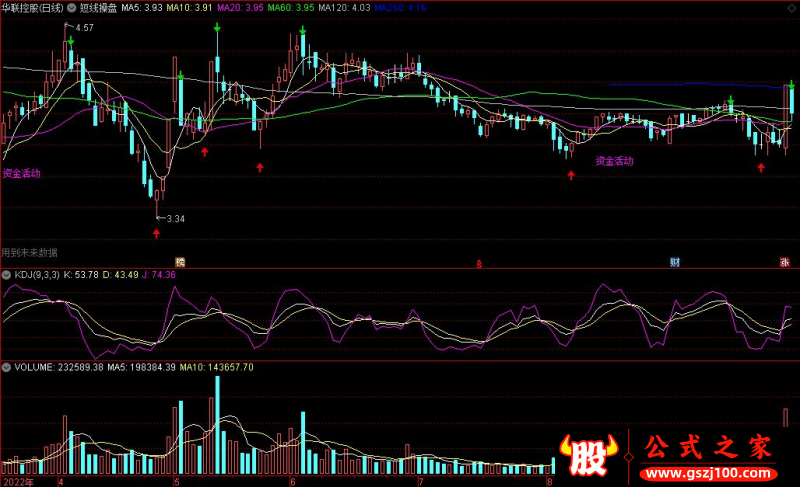The image size is (800, 487).
Task: Click the KDJ(9,3,3) indicator label
Action: 37,275
